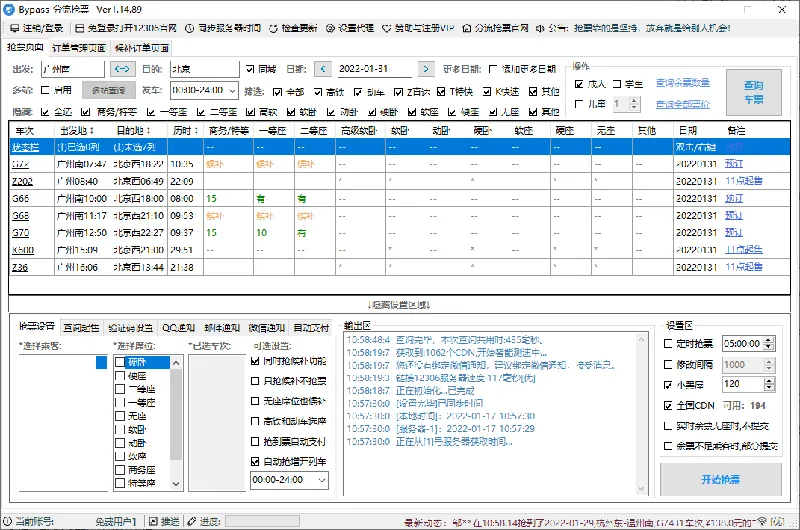Click the 开始抢票 button

point(720,479)
